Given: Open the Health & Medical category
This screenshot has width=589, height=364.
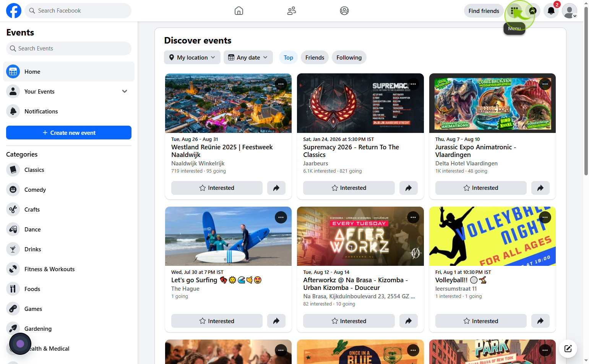Looking at the screenshot, I should click(x=69, y=348).
